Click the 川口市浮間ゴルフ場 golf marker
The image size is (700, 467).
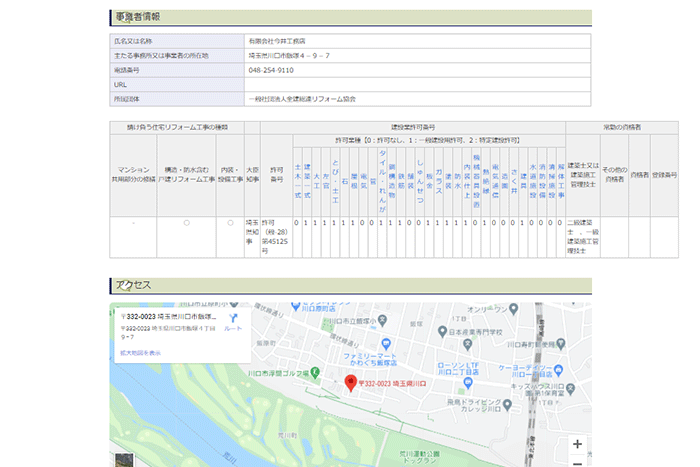pyautogui.click(x=314, y=372)
